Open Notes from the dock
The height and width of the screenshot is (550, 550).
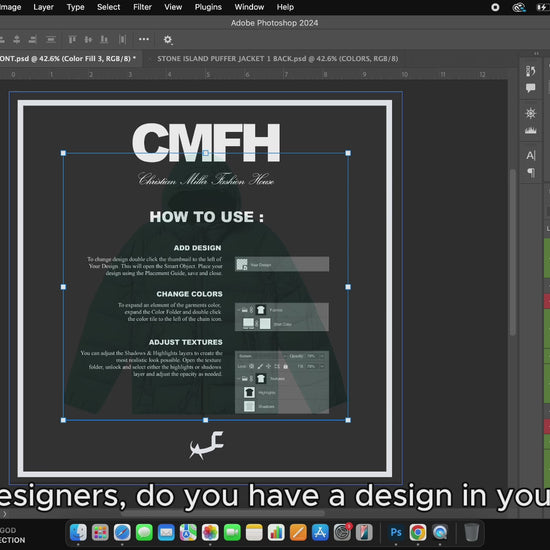[x=254, y=532]
